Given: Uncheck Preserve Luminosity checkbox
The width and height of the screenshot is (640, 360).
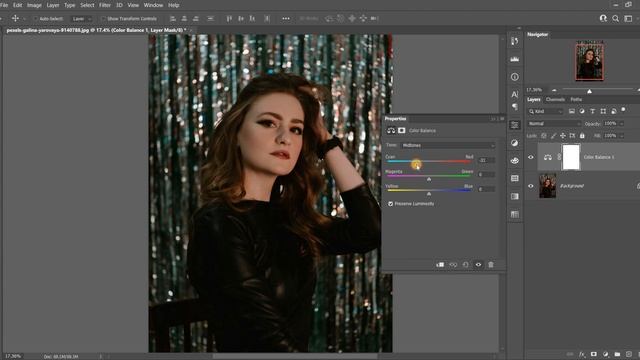Looking at the screenshot, I should pyautogui.click(x=391, y=204).
